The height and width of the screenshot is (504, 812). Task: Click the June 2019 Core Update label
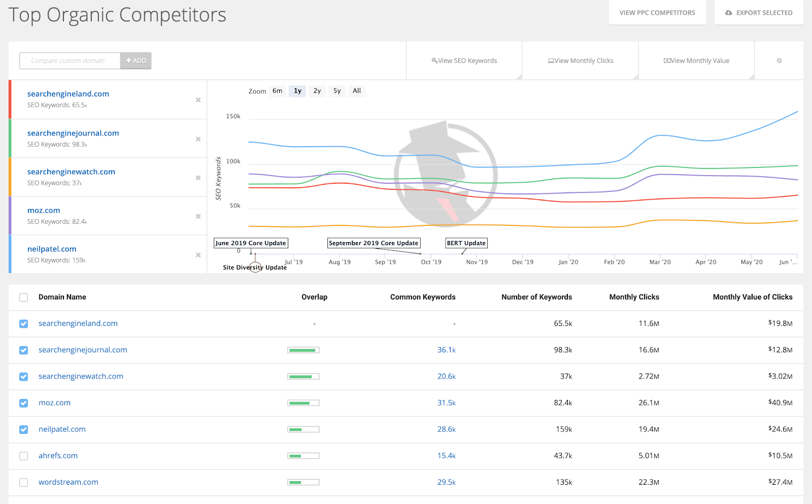[251, 243]
